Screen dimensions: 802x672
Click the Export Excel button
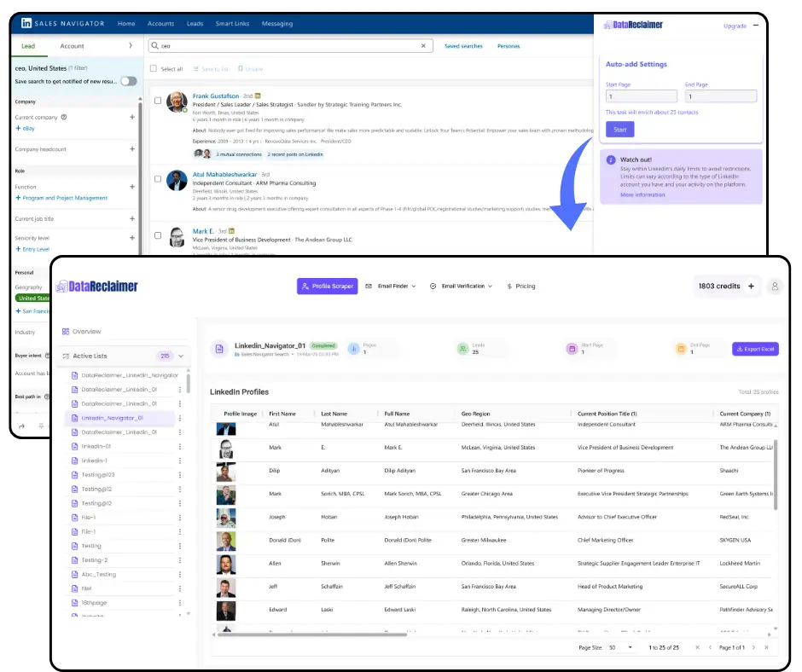[x=755, y=349]
